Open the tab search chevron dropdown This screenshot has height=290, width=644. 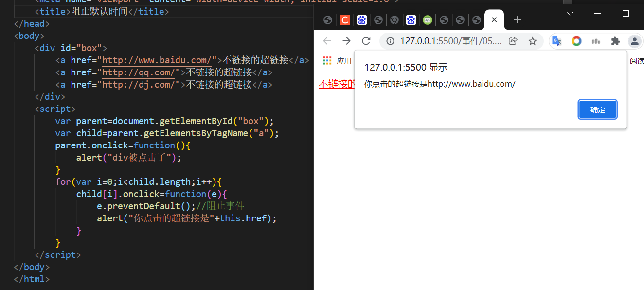pyautogui.click(x=571, y=14)
